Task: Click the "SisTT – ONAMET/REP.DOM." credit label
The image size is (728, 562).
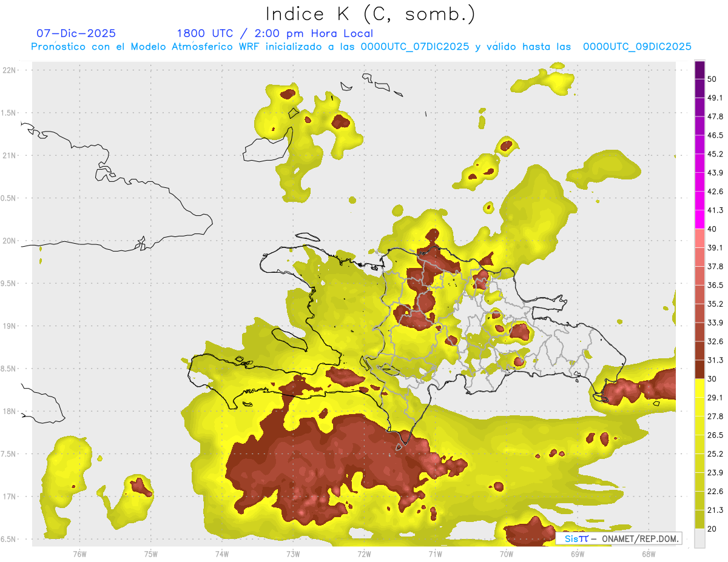Action: point(619,538)
